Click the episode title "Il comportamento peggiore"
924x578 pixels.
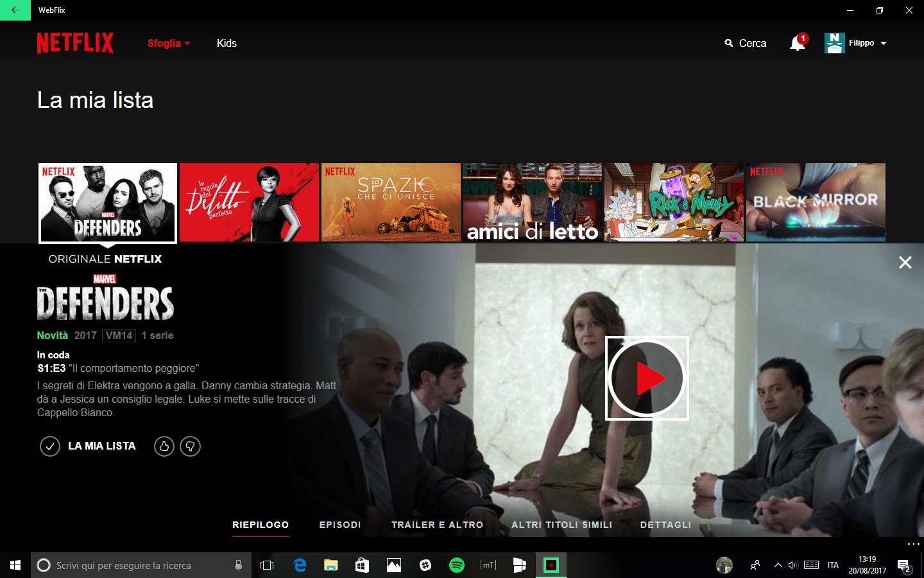coord(133,368)
